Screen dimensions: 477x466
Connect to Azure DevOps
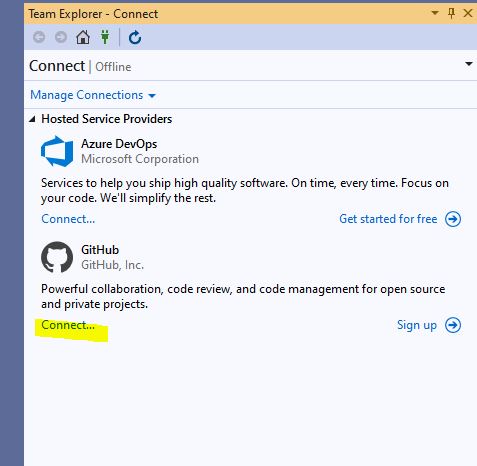[68, 219]
